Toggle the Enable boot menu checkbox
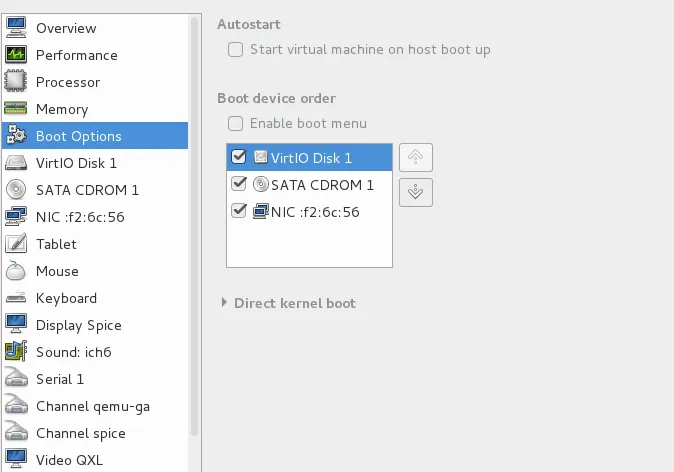The image size is (674, 472). pyautogui.click(x=235, y=124)
